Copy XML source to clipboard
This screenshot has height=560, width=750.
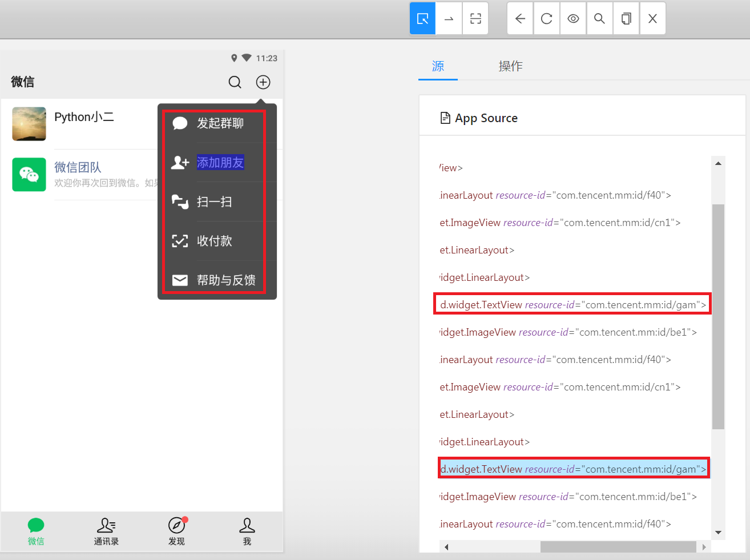tap(626, 19)
